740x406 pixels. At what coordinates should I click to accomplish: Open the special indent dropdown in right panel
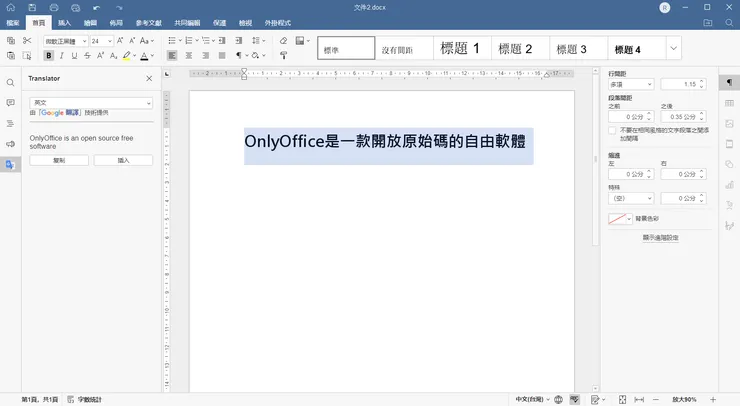coord(631,198)
